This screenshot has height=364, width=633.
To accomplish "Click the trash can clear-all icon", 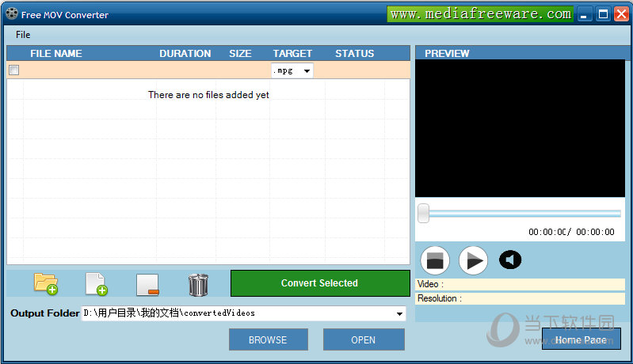I will [x=198, y=285].
